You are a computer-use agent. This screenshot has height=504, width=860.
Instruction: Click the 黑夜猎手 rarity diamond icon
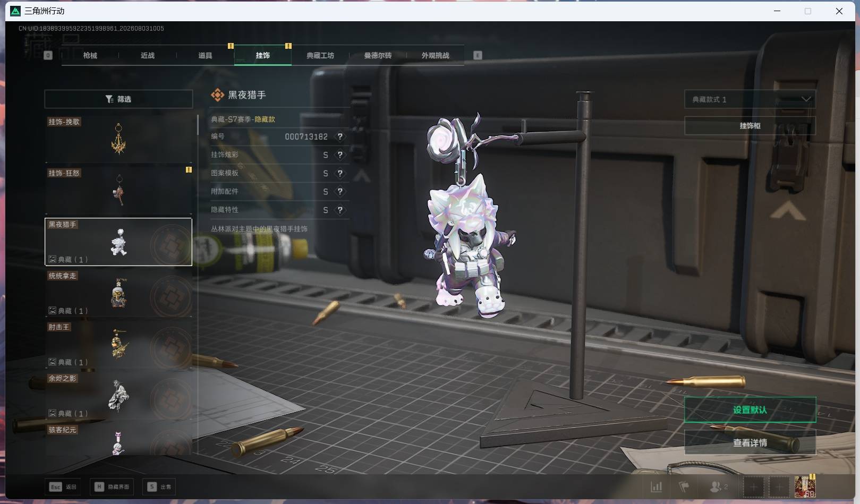coord(217,95)
